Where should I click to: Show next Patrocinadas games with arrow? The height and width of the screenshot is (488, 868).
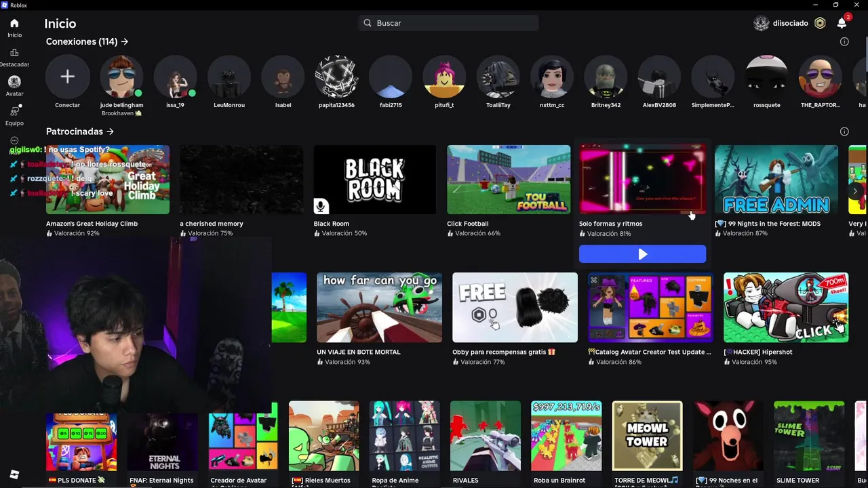[x=855, y=191]
